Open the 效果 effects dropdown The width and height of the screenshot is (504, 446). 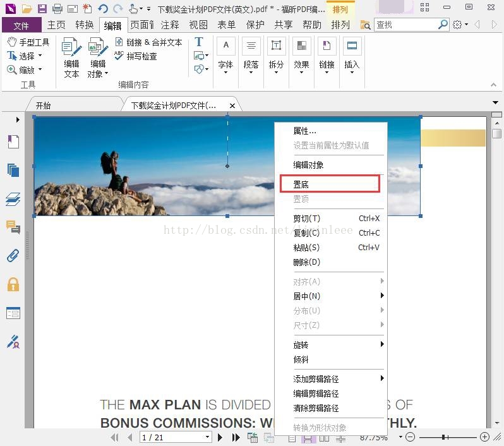coord(301,56)
